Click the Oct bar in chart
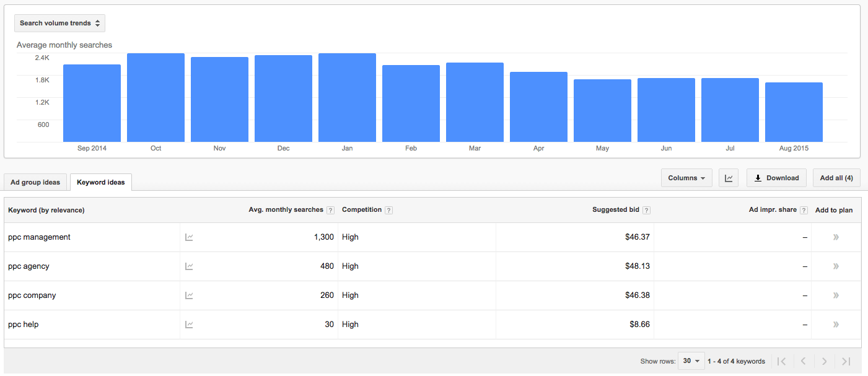Viewport: 868px width, 376px height. point(156,98)
